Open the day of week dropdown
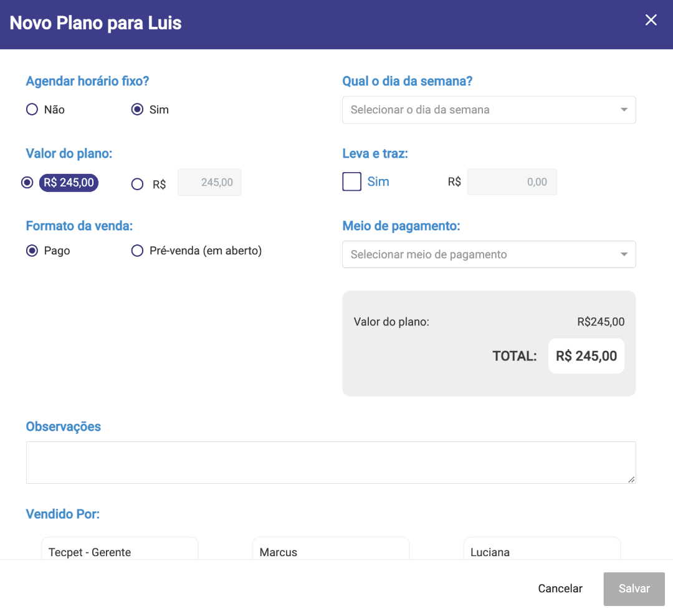 pos(480,110)
